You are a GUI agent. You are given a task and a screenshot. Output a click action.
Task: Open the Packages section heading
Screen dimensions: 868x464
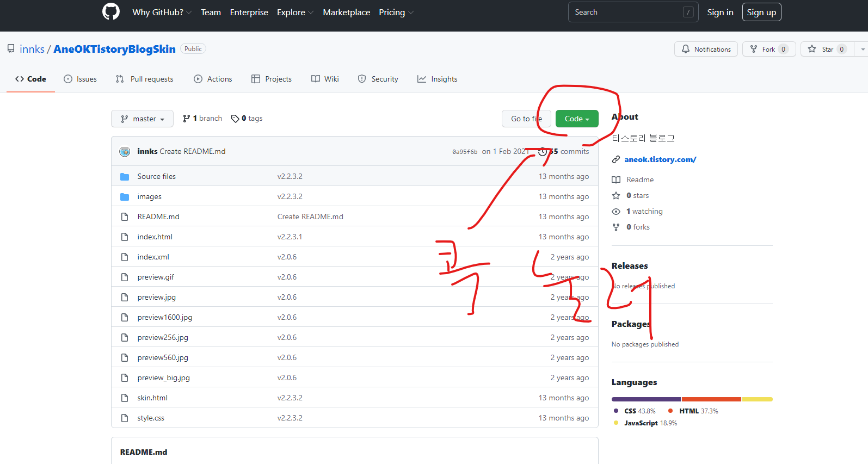pyautogui.click(x=631, y=324)
